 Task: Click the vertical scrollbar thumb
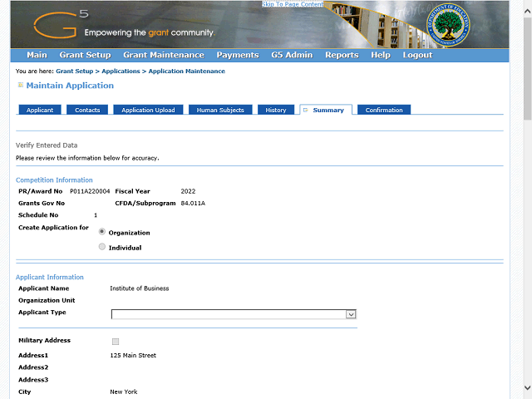tap(527, 68)
